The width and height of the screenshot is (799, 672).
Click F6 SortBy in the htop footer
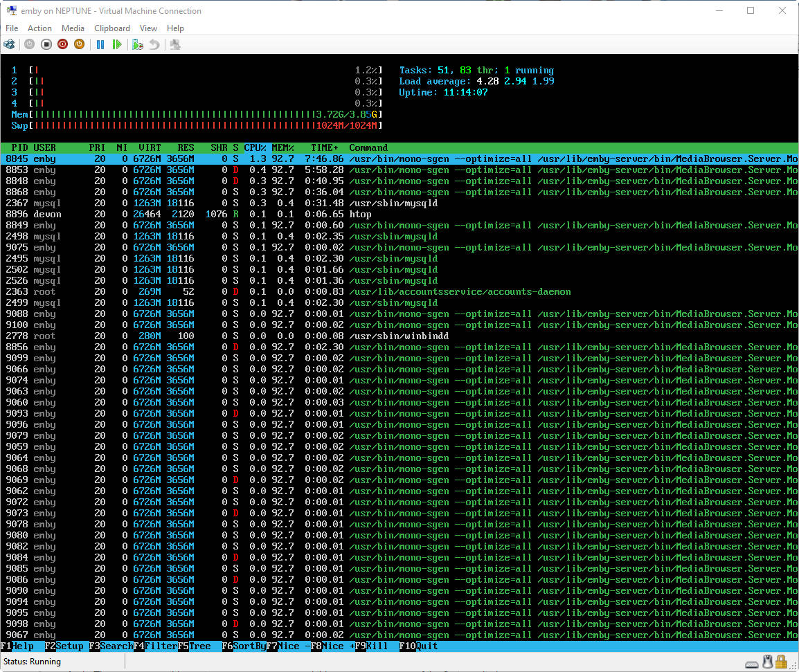[244, 646]
